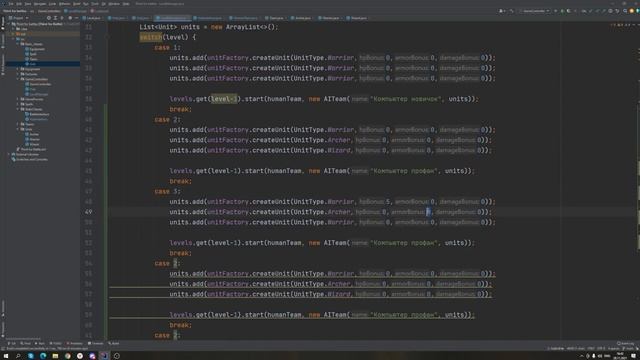640x360 pixels.
Task: Open Search Everywhere magnifier in top toolbar
Action: click(x=625, y=11)
